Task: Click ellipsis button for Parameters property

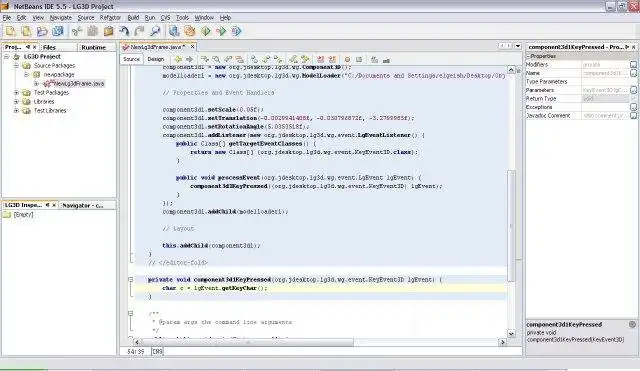Action: tap(633, 90)
